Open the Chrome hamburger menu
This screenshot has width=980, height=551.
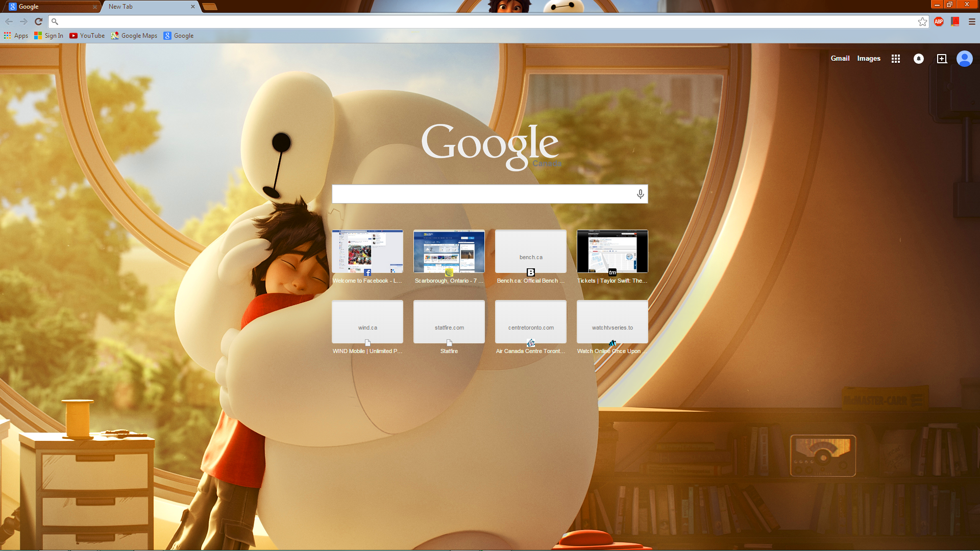(x=972, y=21)
